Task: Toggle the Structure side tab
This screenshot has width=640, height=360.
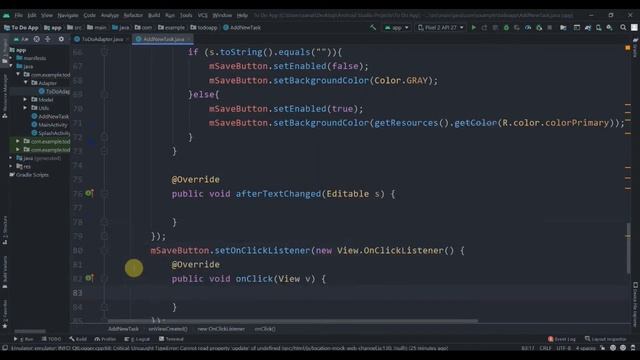Action: 4,230
